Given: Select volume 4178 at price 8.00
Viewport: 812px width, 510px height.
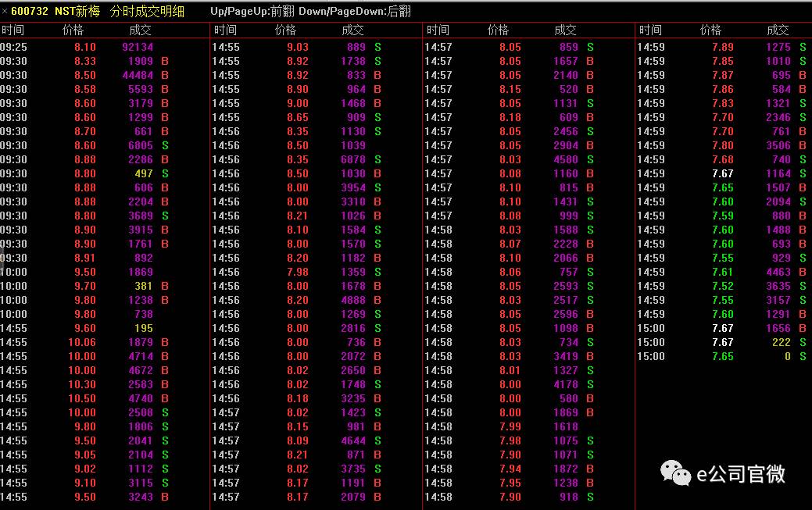Looking at the screenshot, I should point(566,384).
